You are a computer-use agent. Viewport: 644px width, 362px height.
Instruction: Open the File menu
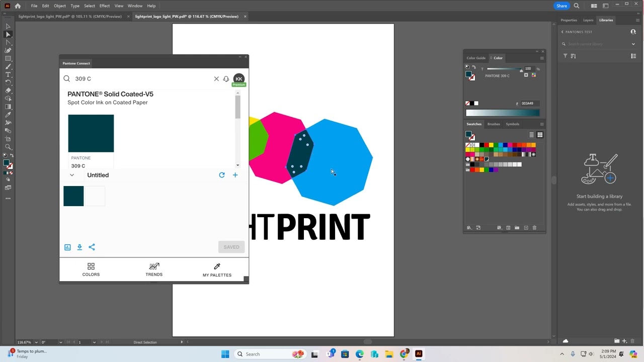point(34,6)
